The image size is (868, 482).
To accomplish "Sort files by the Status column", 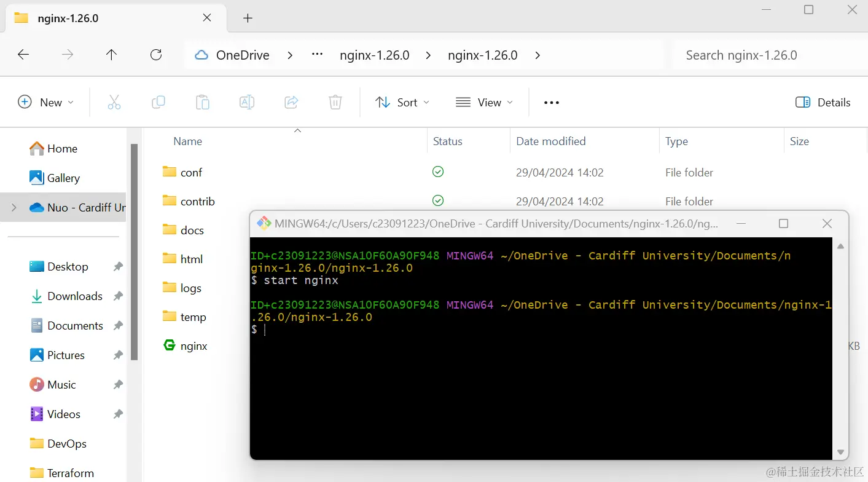I will point(447,141).
